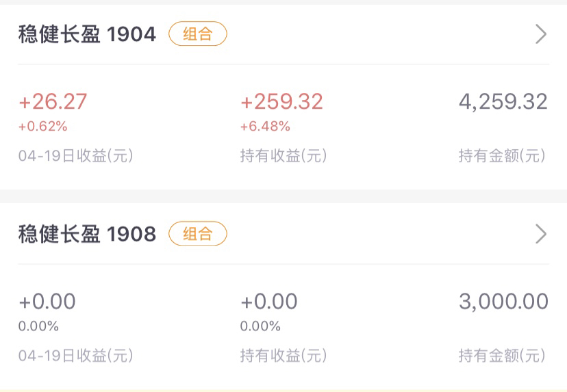Tap the +0.00 daily earnings of 1908
This screenshot has width=567, height=392.
[x=47, y=301]
